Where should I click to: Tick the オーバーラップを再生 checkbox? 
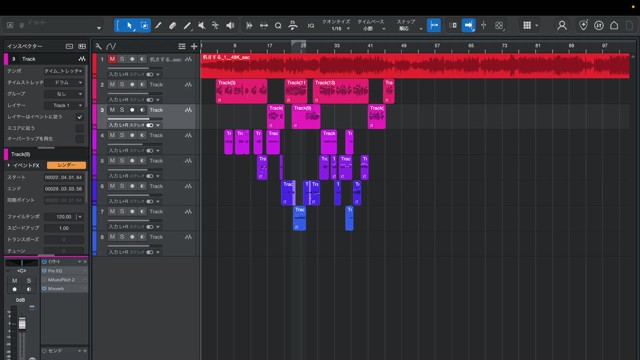coord(80,139)
